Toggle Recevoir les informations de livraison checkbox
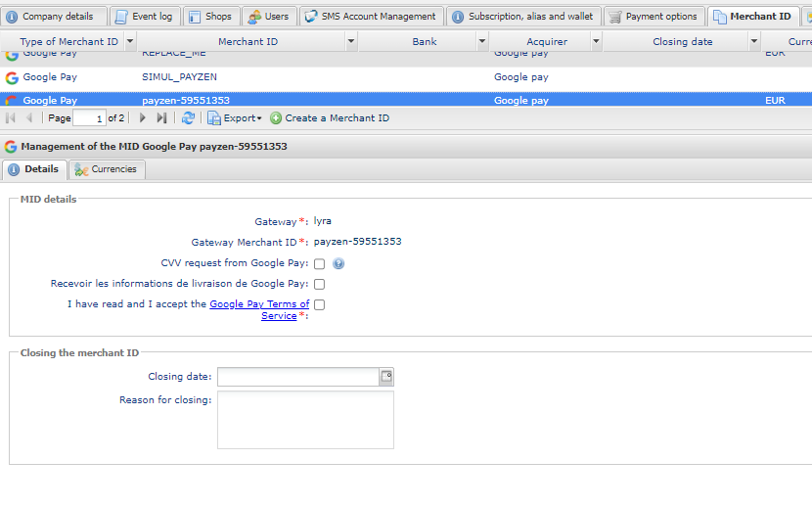The width and height of the screenshot is (812, 506). [320, 284]
